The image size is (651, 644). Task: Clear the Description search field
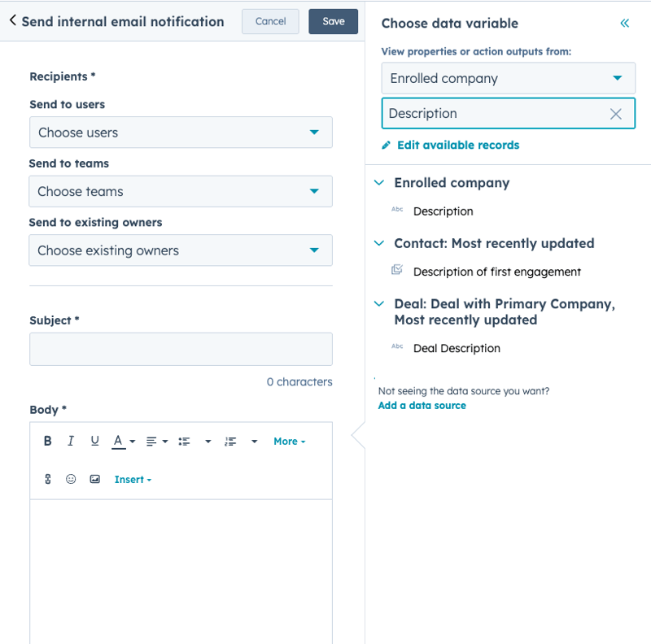click(x=616, y=114)
